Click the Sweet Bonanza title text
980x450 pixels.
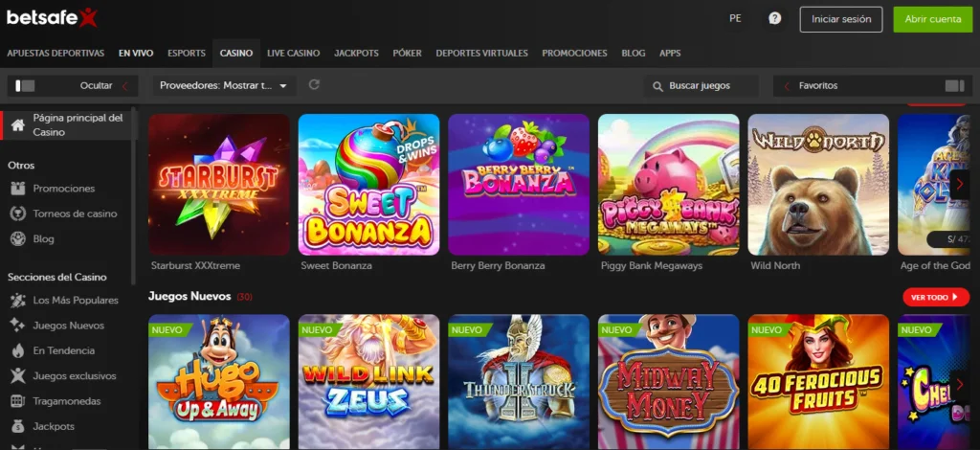(x=336, y=265)
